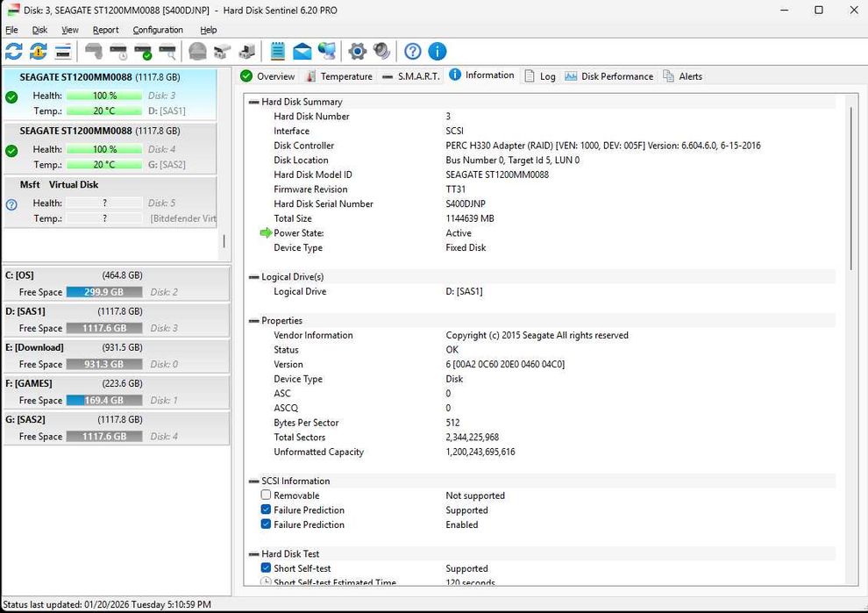
Task: Click the green arrow beside Power State
Action: tap(266, 233)
